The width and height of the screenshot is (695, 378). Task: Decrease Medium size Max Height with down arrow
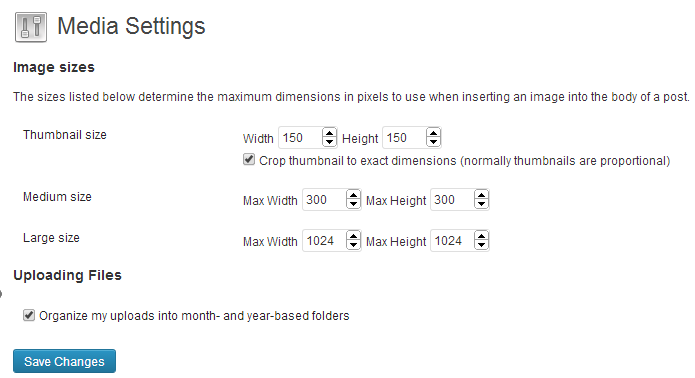click(x=481, y=204)
